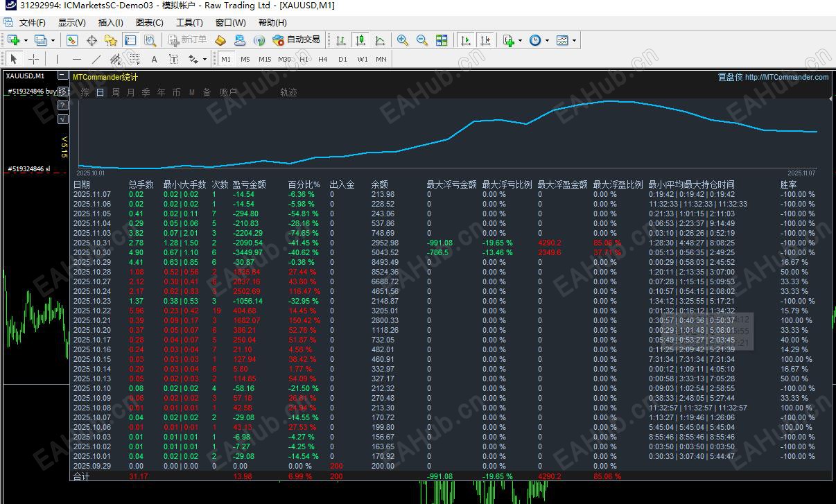The width and height of the screenshot is (836, 504).
Task: Select 月 monthly statistics tab
Action: coord(131,92)
